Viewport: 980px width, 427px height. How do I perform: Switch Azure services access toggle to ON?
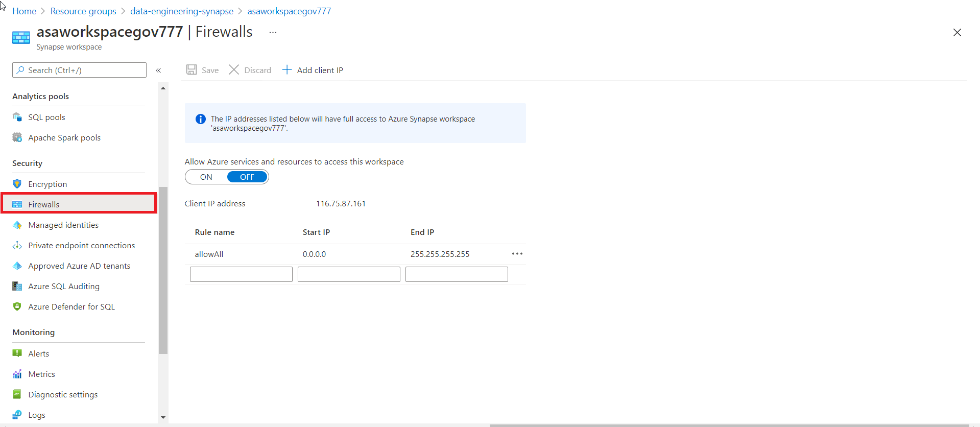point(206,177)
